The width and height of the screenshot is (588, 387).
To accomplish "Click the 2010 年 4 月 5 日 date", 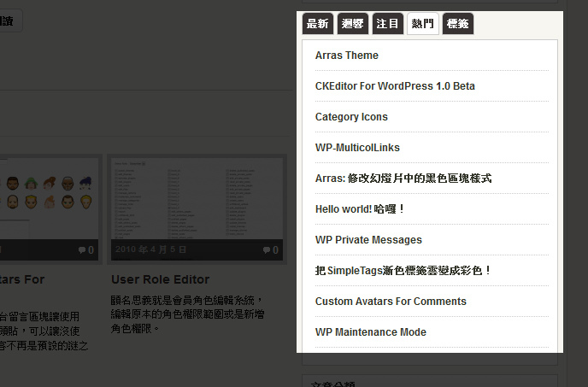I will (150, 249).
